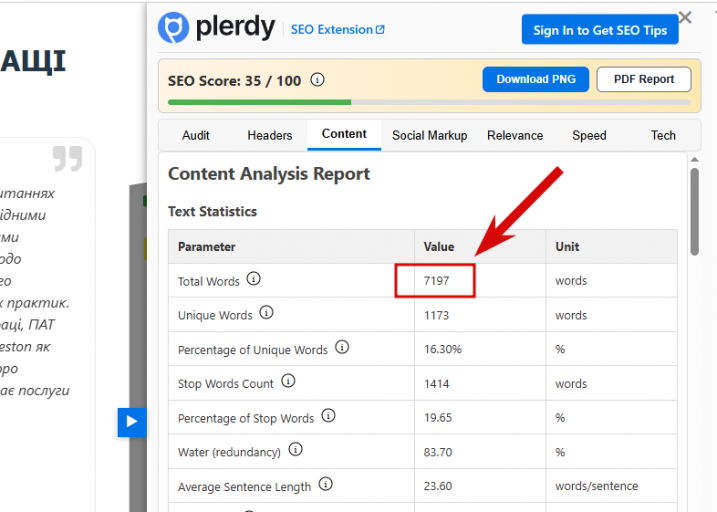
Task: Show info for Percentage of Unique Words
Action: click(342, 347)
